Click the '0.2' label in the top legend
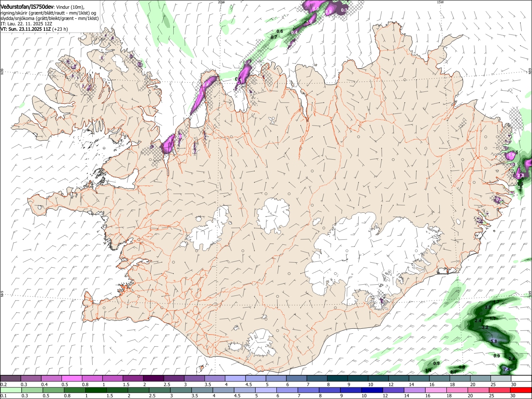 click(x=3, y=384)
